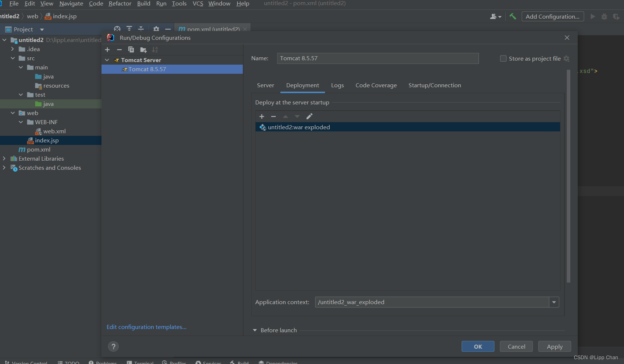Collapse the src folder

(13, 58)
